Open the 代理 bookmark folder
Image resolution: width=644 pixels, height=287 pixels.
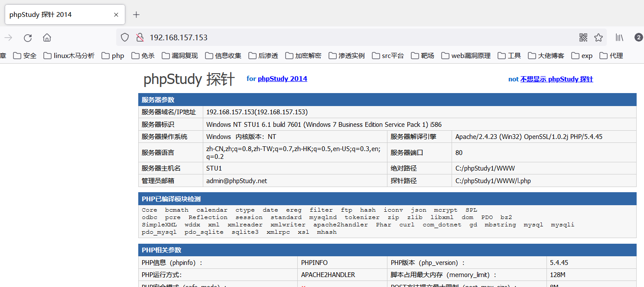tap(611, 56)
